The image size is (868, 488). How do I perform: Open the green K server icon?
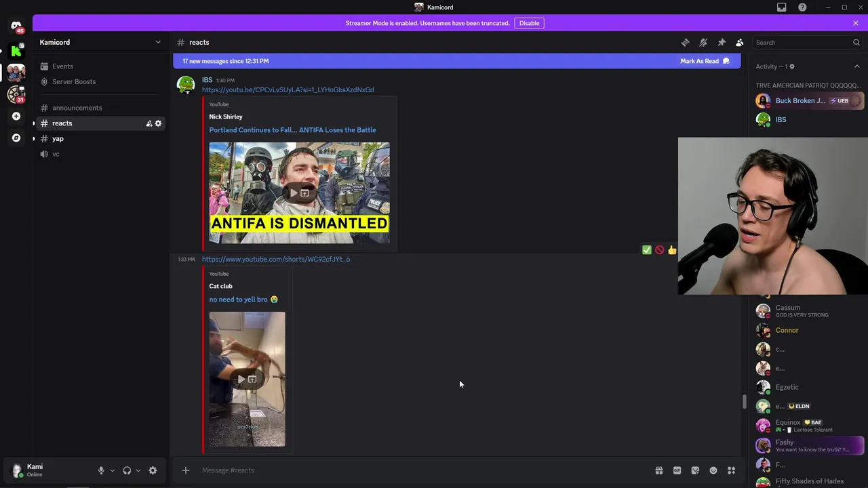[x=16, y=50]
